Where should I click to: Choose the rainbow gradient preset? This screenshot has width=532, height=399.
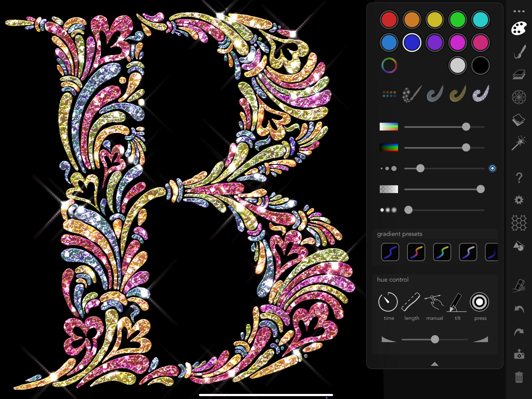pos(416,252)
